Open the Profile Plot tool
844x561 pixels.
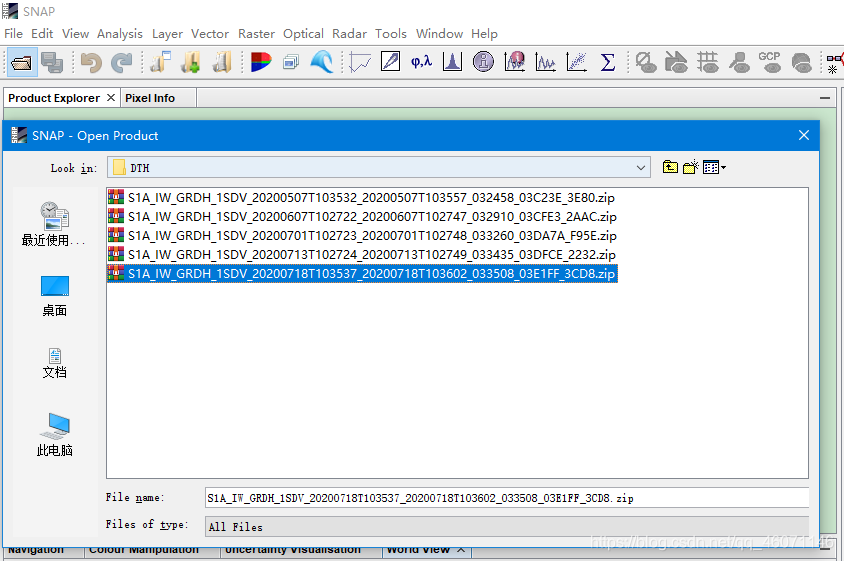tap(360, 62)
